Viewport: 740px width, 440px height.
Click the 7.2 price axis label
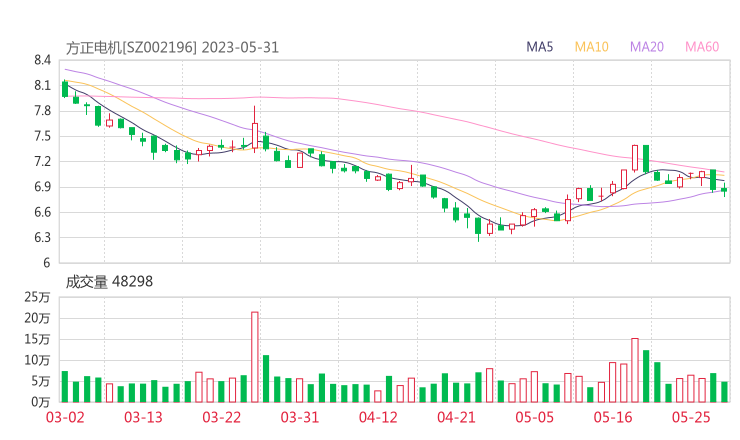(42, 162)
